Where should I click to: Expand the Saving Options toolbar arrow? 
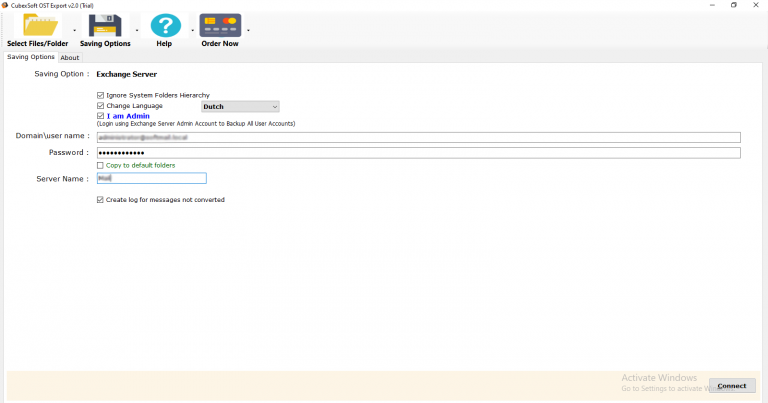point(137,30)
